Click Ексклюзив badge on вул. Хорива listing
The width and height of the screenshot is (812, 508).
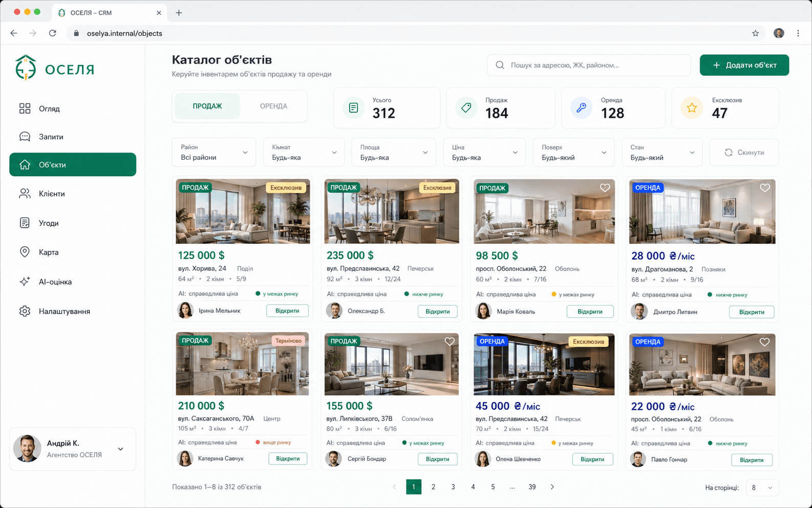[x=286, y=187]
